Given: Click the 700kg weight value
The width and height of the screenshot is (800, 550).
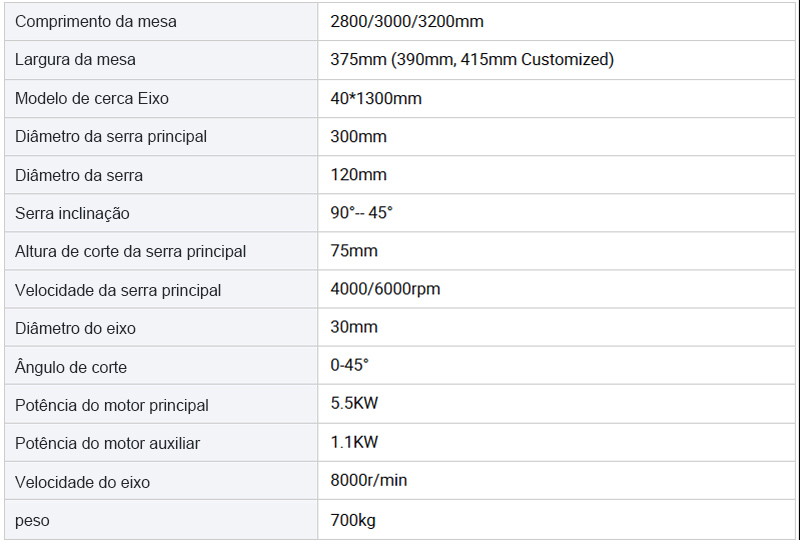Looking at the screenshot, I should tap(353, 520).
